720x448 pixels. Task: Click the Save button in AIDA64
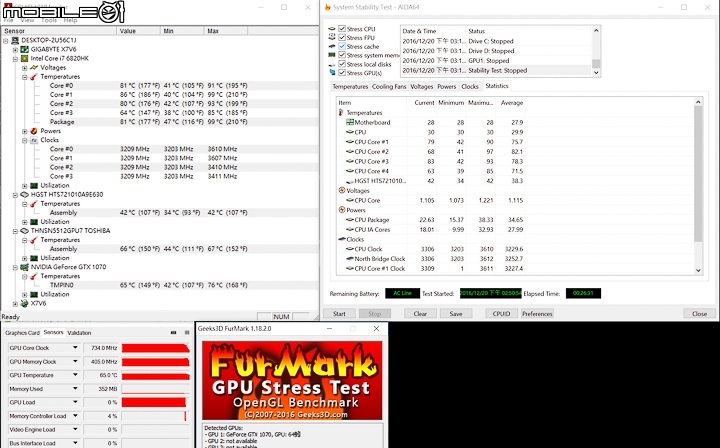point(456,314)
